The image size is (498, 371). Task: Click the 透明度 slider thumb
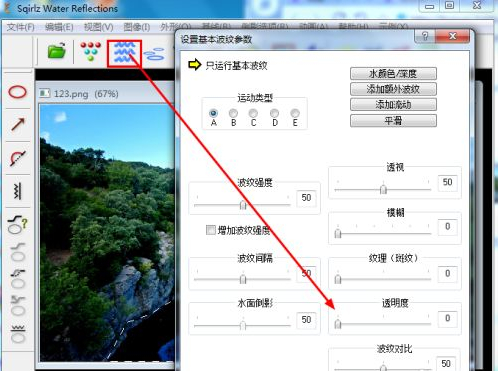pyautogui.click(x=338, y=324)
